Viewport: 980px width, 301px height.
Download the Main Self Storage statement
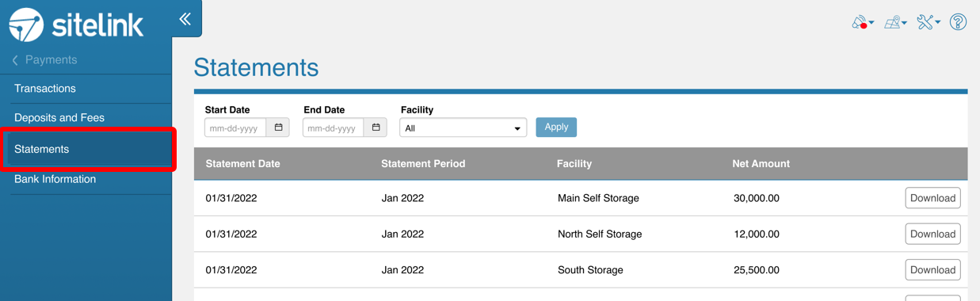932,198
